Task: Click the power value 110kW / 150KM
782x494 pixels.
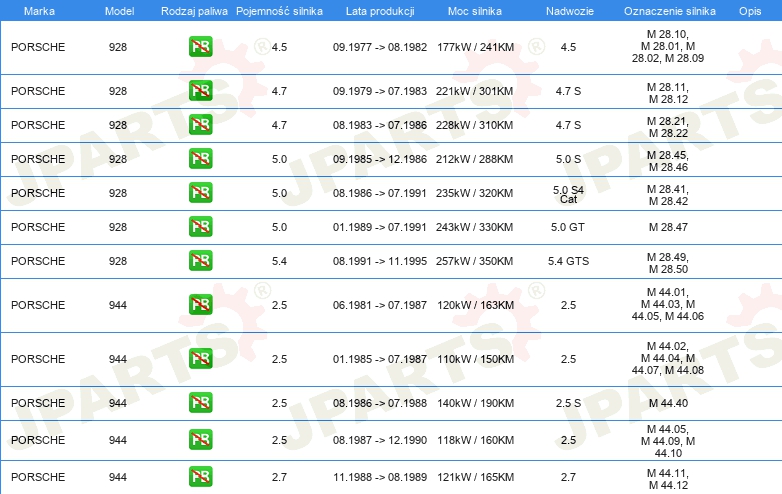Action: click(475, 359)
